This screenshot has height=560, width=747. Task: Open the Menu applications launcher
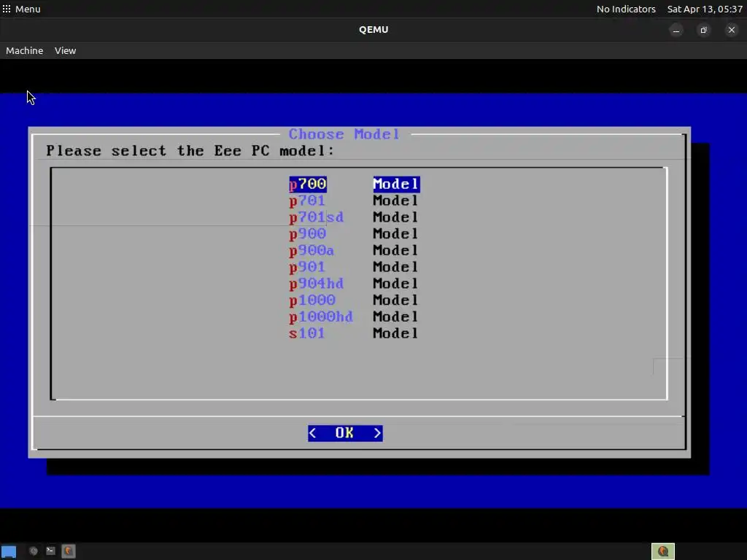click(x=21, y=9)
